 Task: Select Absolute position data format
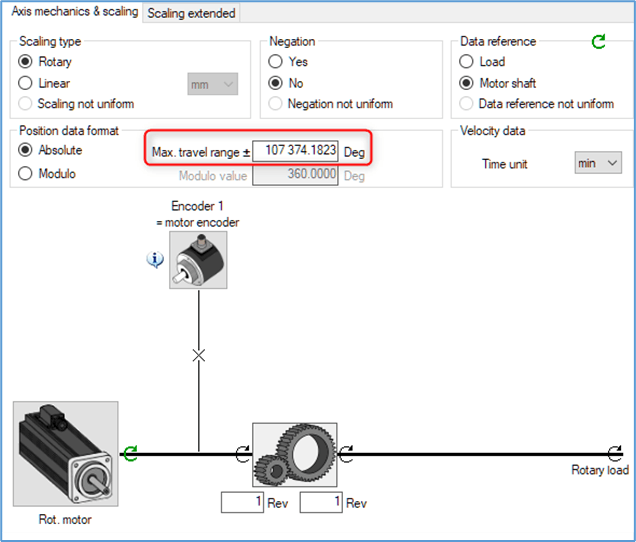(x=27, y=151)
